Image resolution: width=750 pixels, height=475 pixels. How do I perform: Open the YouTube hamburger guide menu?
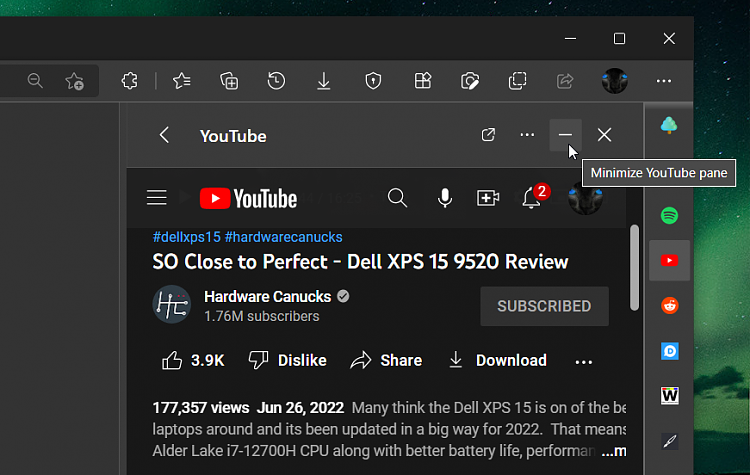tap(156, 198)
